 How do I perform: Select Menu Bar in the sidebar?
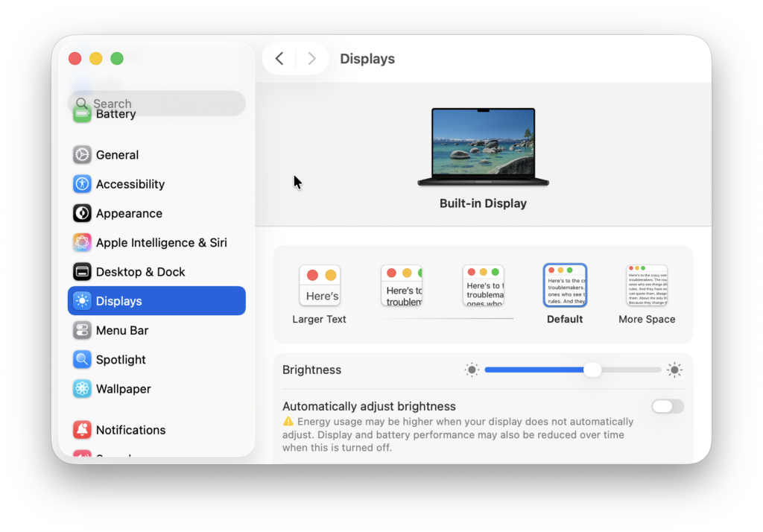pos(123,330)
